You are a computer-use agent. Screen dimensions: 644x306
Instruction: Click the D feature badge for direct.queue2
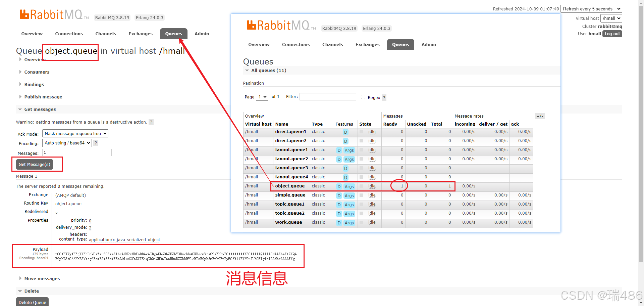[345, 141]
